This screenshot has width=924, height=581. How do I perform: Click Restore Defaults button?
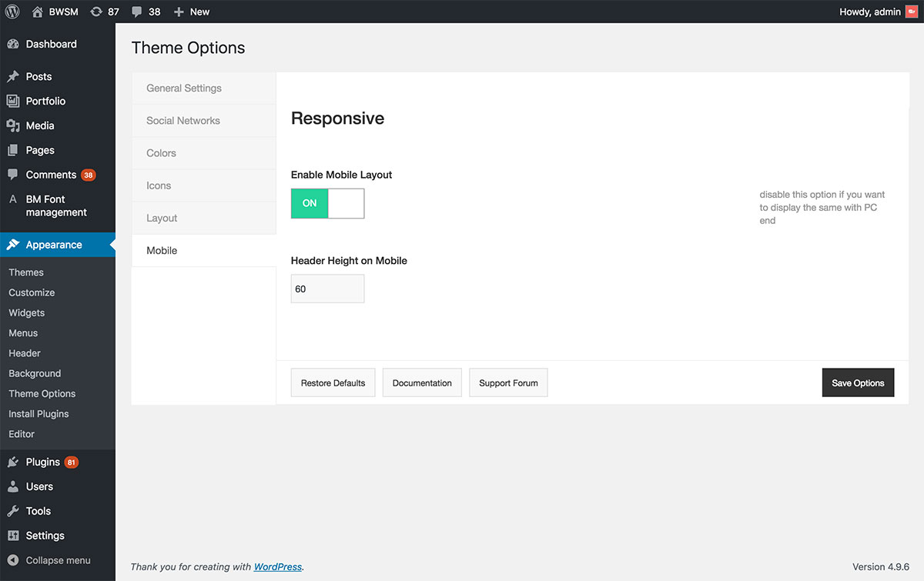333,382
